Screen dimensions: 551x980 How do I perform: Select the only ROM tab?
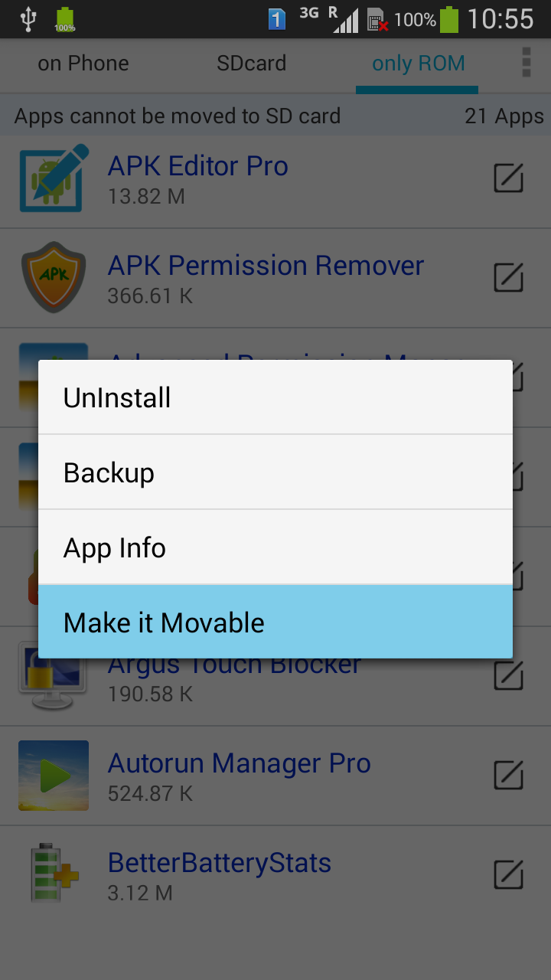pyautogui.click(x=418, y=64)
